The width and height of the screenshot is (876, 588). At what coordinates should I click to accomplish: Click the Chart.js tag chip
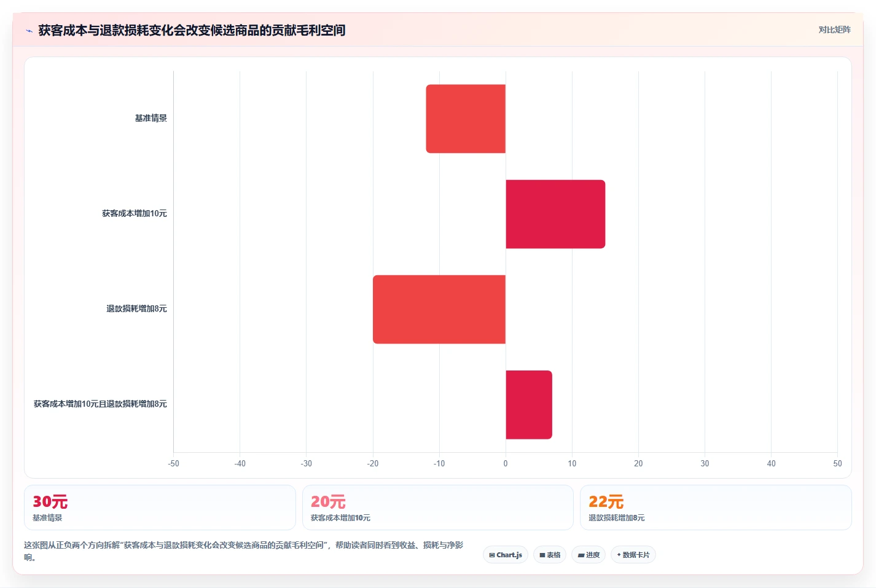506,555
